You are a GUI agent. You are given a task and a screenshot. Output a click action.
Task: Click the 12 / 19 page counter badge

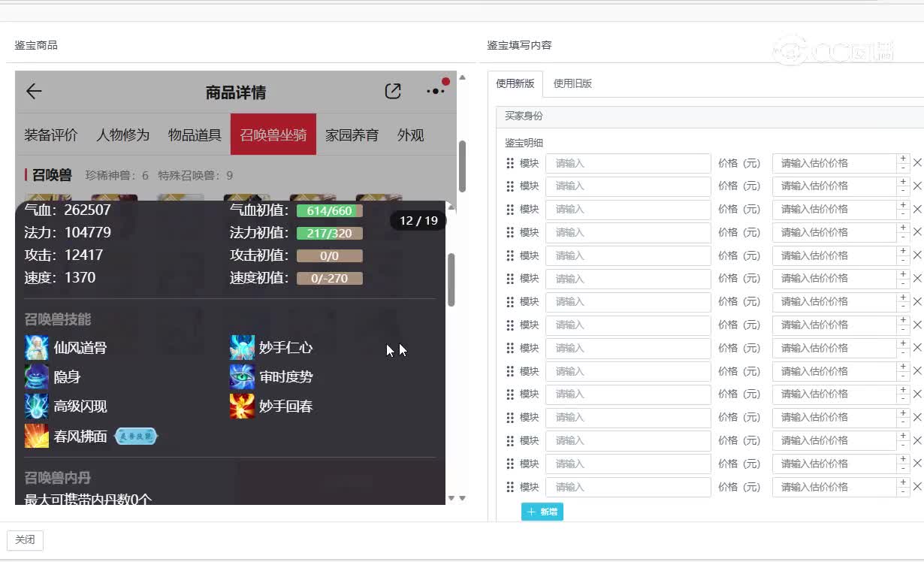(418, 221)
